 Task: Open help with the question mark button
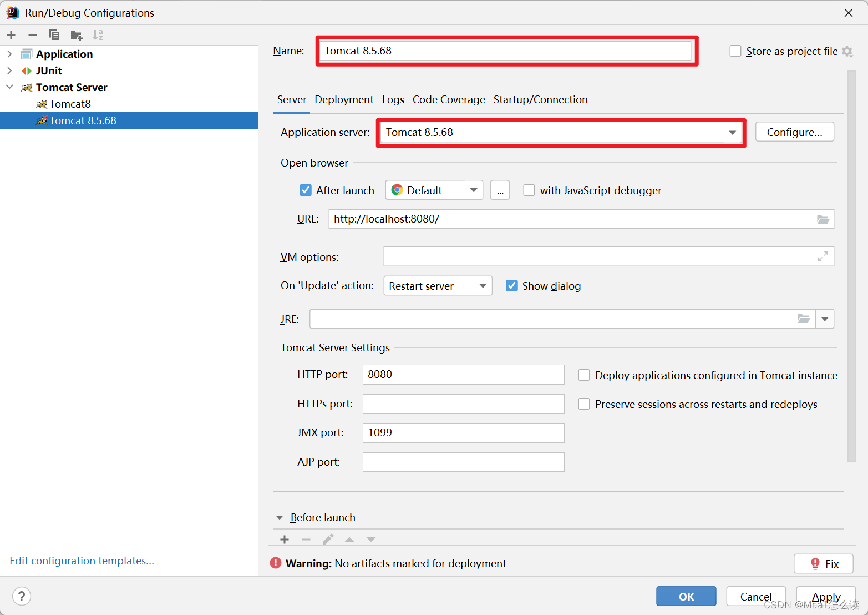coord(21,597)
